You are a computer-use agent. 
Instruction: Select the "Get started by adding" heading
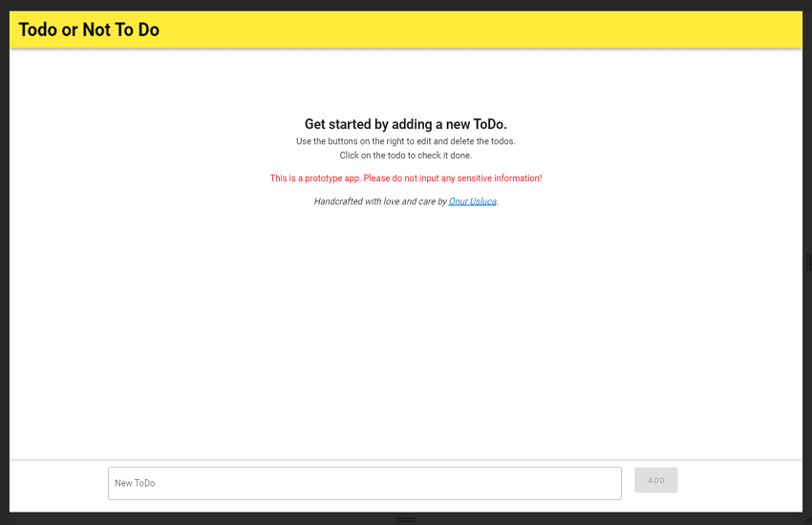(405, 124)
